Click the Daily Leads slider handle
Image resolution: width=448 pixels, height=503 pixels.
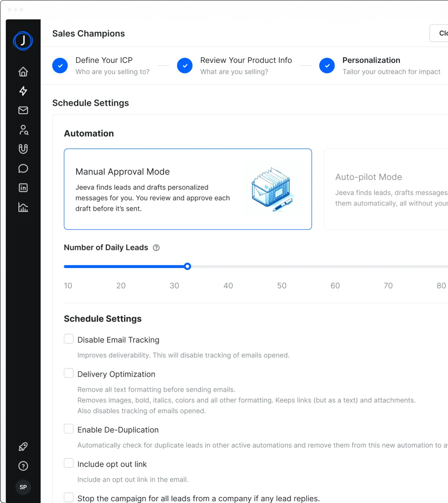(x=187, y=267)
